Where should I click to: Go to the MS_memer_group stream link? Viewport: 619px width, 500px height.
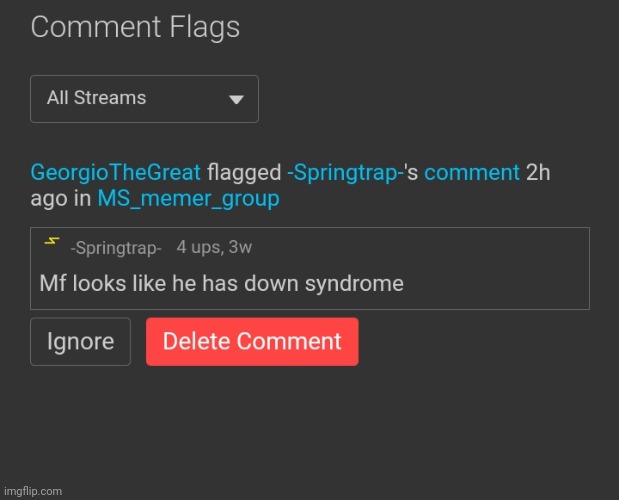pos(188,198)
